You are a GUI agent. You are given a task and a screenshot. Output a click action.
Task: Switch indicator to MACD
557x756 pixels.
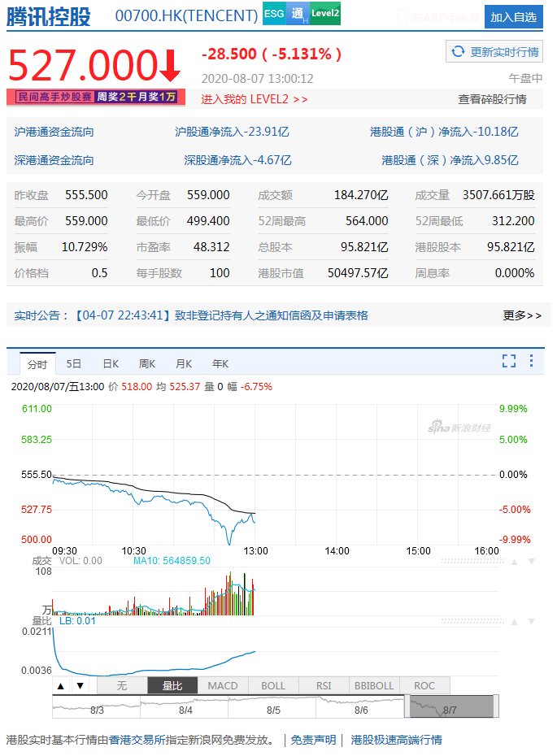(222, 686)
